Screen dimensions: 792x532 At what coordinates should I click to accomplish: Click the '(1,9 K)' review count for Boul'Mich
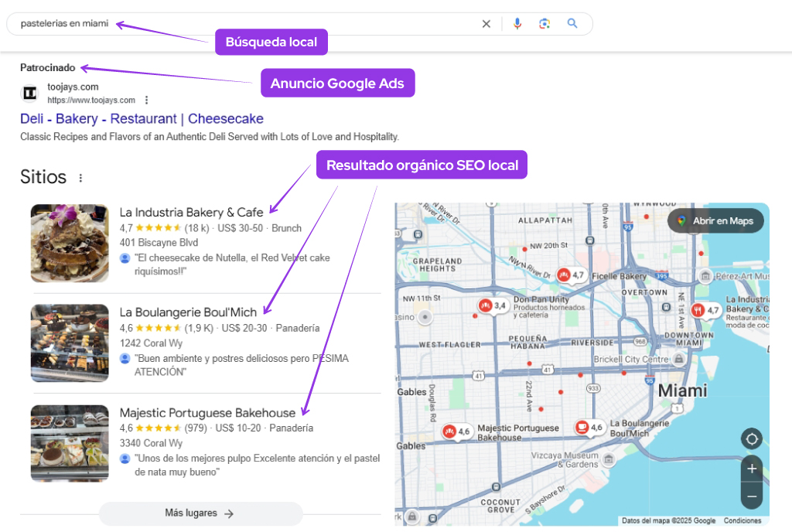coord(199,328)
